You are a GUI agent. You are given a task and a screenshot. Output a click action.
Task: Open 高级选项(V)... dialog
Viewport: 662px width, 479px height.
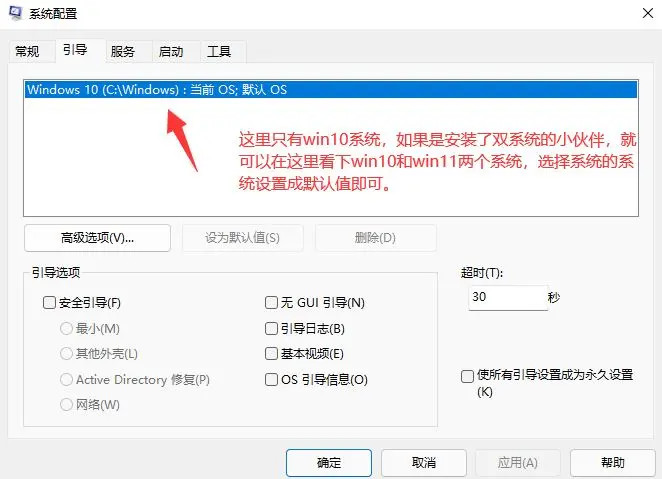[98, 238]
